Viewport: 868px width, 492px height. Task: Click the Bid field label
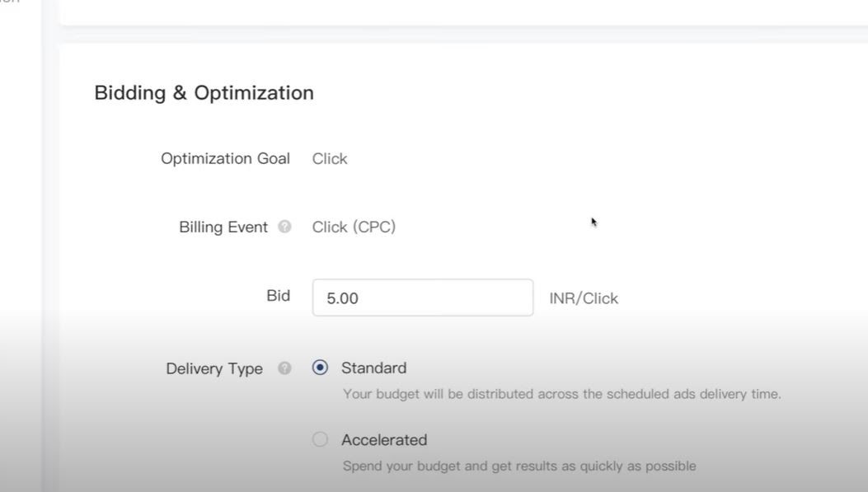point(278,296)
